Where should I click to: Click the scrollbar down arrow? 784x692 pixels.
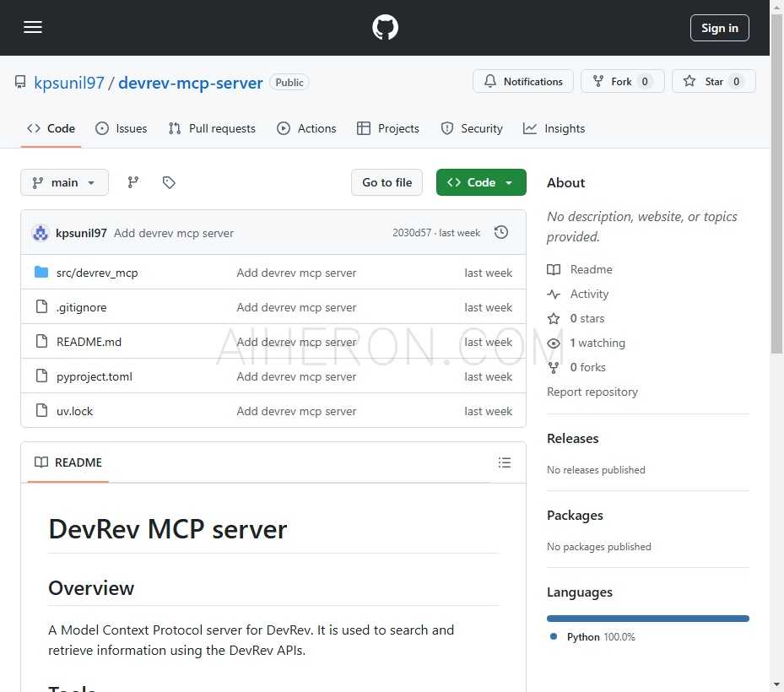[x=776, y=685]
